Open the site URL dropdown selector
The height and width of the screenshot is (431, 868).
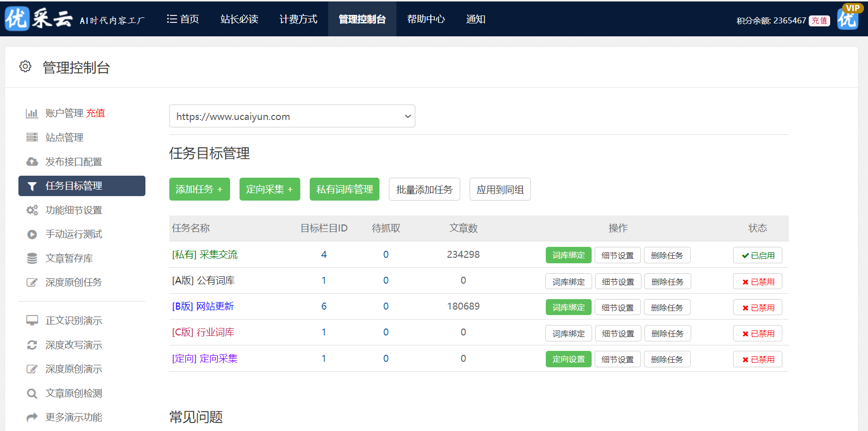(x=292, y=116)
